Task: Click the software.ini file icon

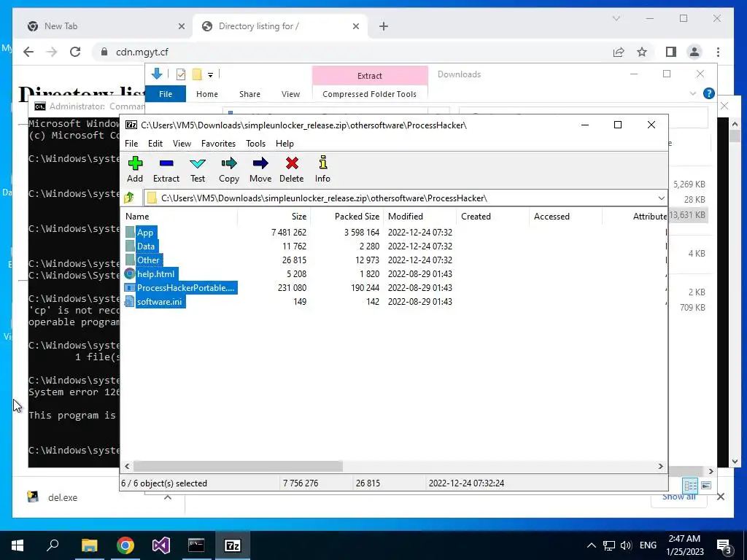Action: [130, 301]
